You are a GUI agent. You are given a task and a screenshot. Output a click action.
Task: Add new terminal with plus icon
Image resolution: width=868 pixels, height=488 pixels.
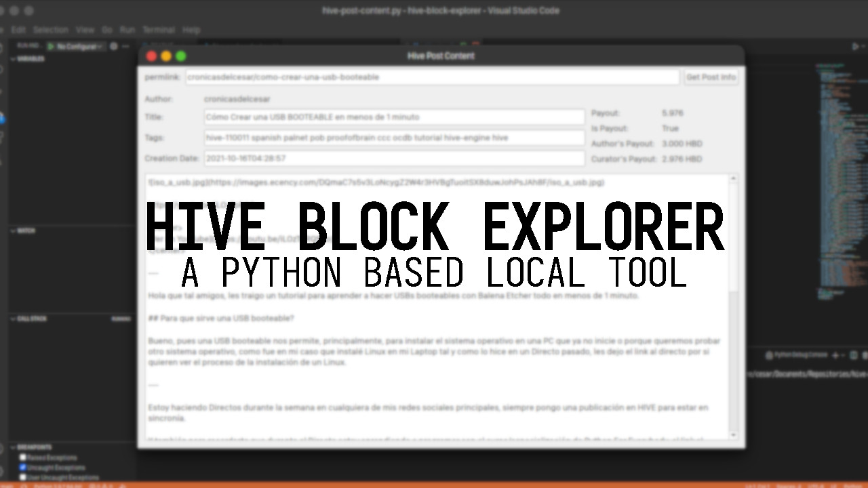[835, 355]
